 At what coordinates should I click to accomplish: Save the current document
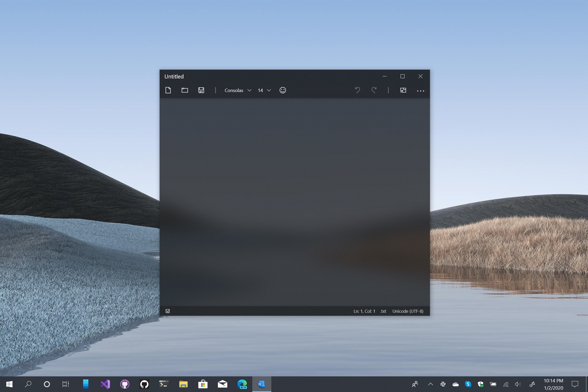[x=201, y=90]
